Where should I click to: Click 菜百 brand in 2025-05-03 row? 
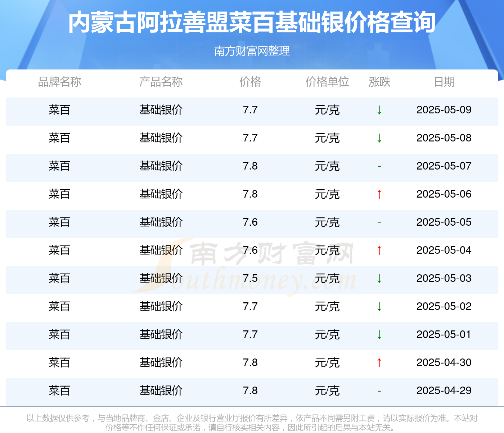coord(59,278)
